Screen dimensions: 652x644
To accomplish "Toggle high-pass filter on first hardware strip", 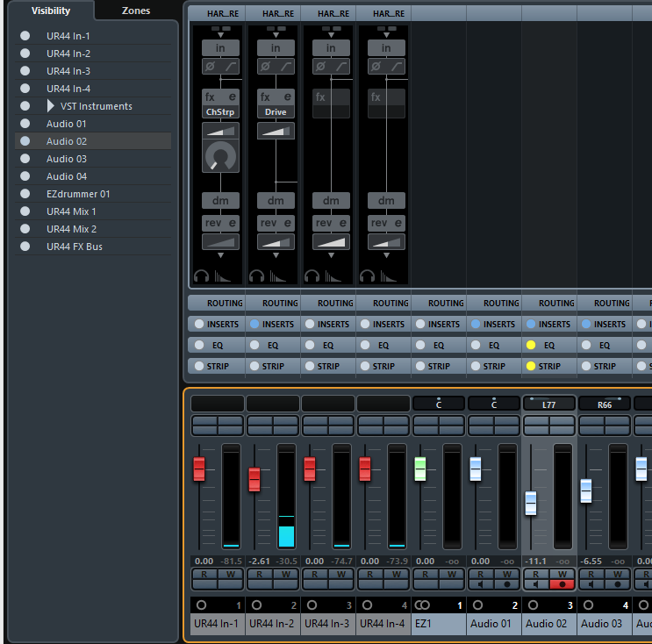I will coord(230,66).
